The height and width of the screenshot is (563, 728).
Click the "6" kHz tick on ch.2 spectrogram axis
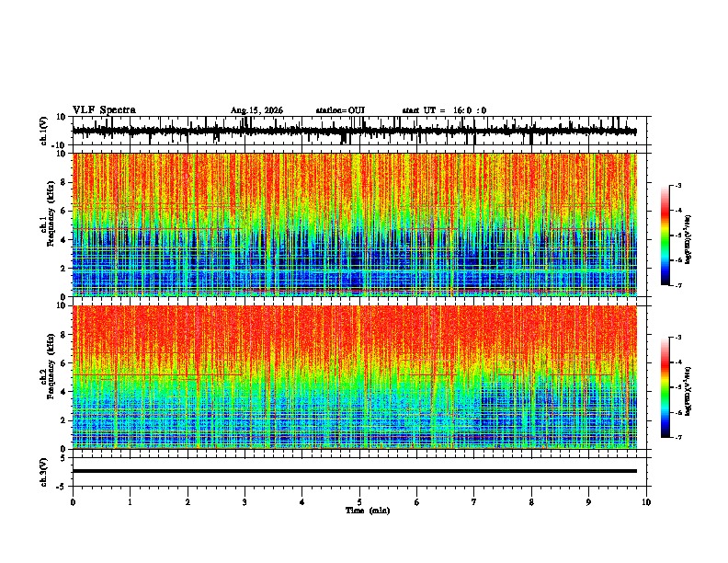click(64, 363)
